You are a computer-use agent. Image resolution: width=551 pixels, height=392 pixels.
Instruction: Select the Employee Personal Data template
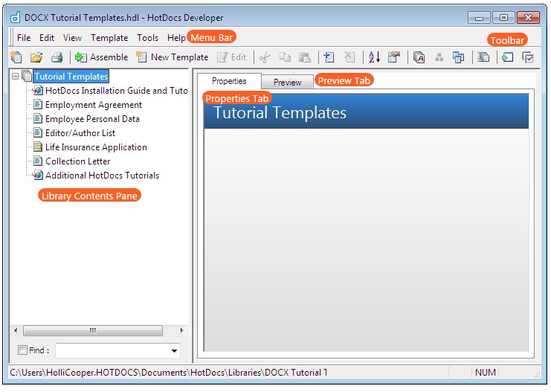pos(92,119)
